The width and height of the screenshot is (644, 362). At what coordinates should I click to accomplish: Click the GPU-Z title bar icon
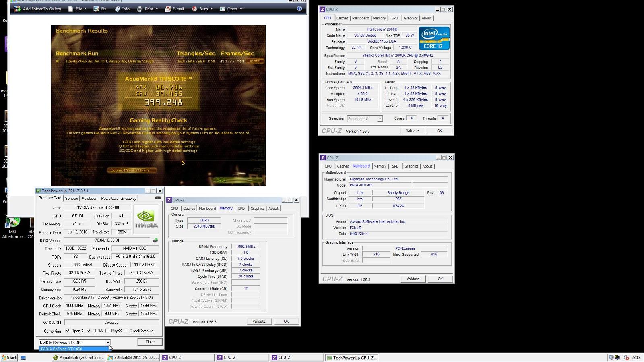38,191
